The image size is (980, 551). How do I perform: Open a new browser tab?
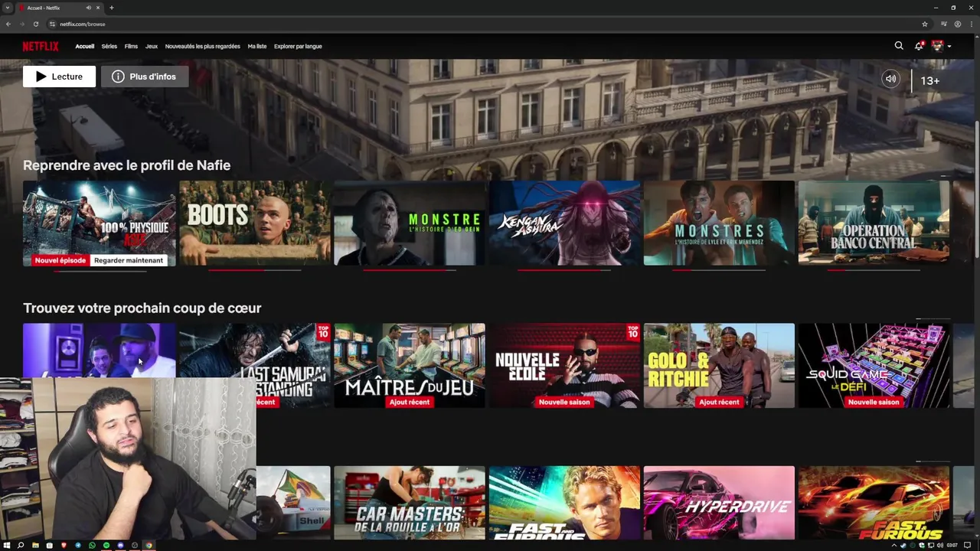pos(111,8)
